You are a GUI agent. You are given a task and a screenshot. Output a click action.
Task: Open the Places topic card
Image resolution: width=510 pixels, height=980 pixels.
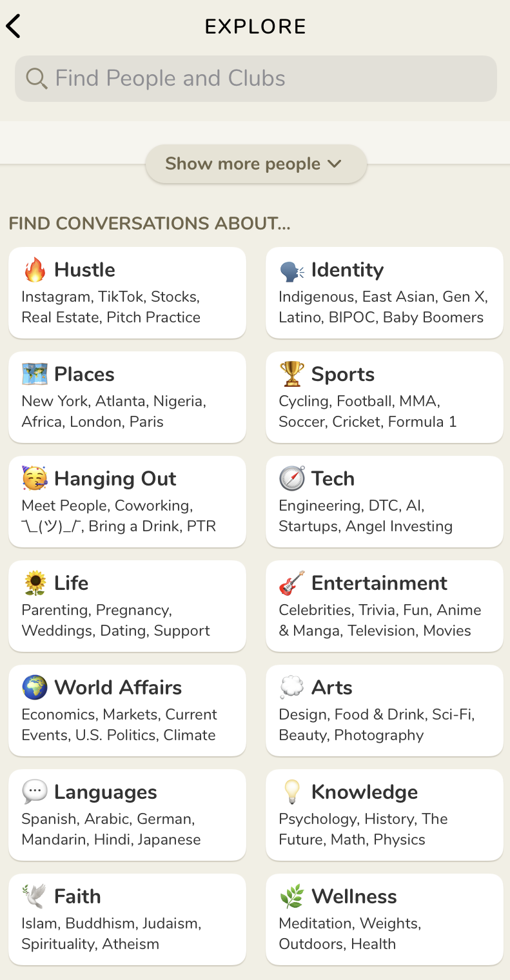click(x=127, y=397)
